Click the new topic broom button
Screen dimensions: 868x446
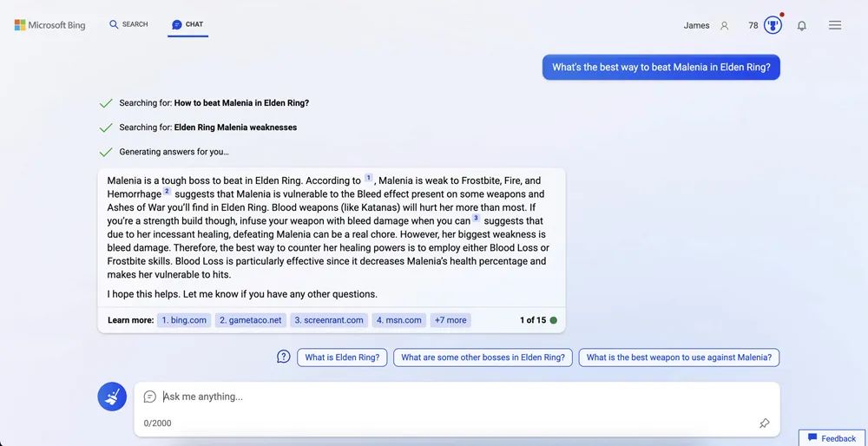point(112,397)
